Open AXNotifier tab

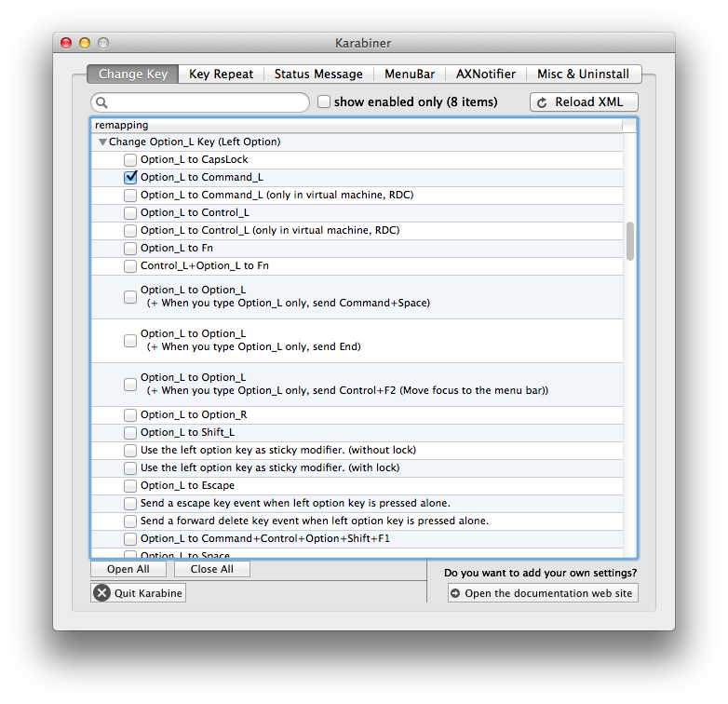[486, 74]
